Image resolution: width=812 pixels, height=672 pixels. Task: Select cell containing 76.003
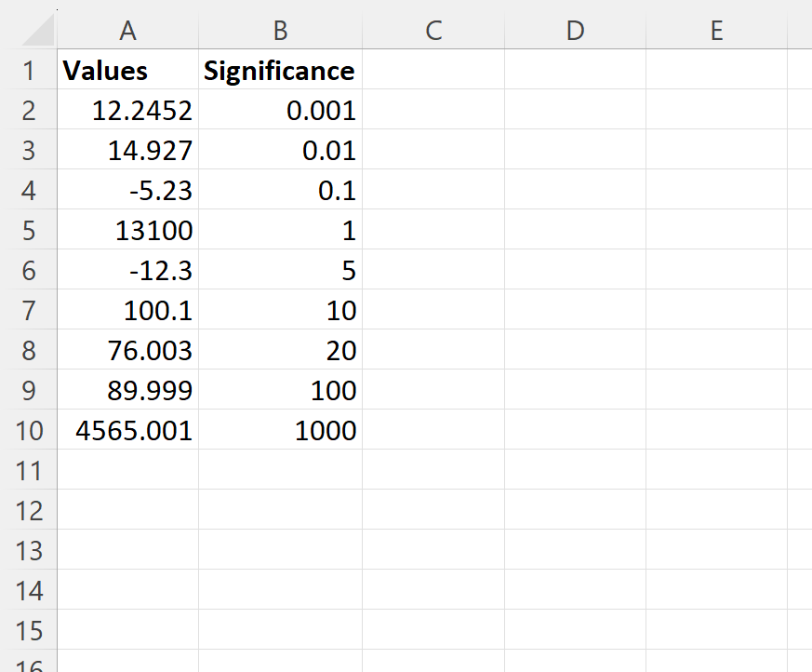128,349
